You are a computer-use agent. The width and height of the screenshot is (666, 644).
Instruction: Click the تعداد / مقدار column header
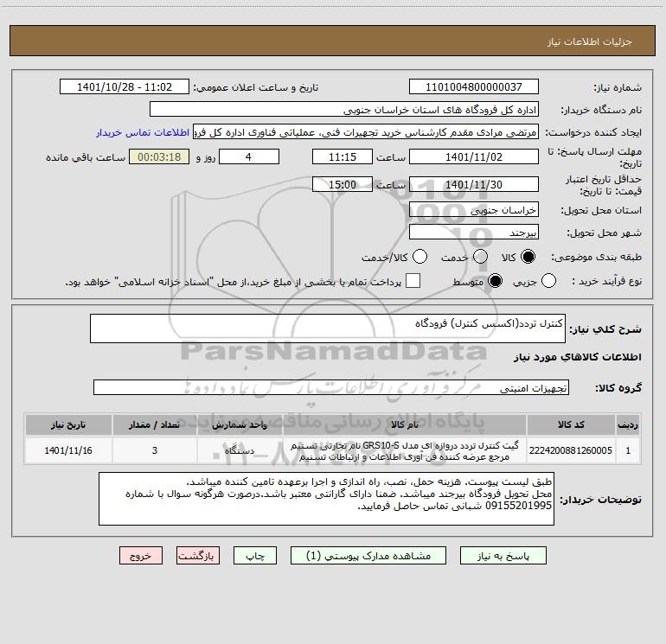[x=155, y=425]
